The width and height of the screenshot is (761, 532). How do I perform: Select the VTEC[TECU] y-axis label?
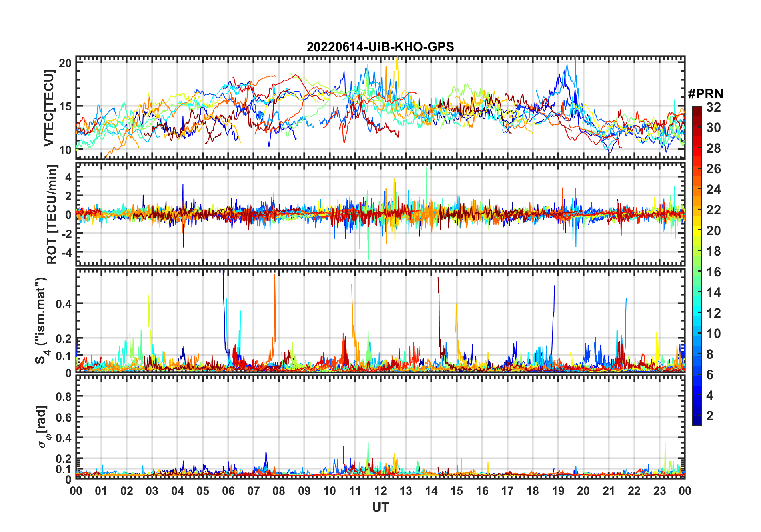49,108
